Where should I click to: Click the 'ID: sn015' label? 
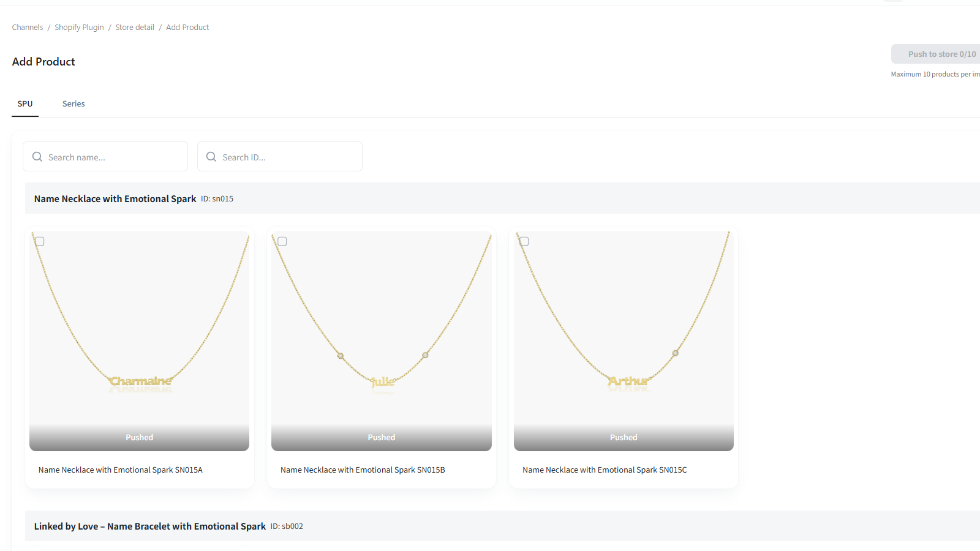coord(217,198)
